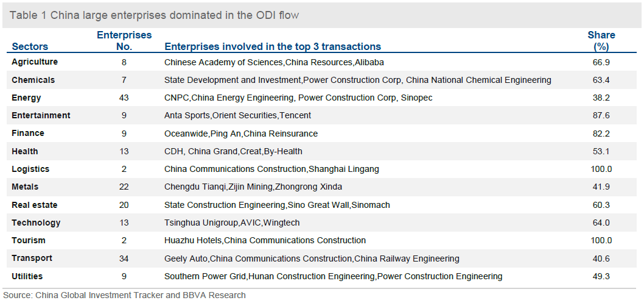The height and width of the screenshot is (303, 644).
Task: Click the Oceanwide, Ping An, China Reinsurance text
Action: pyautogui.click(x=241, y=134)
